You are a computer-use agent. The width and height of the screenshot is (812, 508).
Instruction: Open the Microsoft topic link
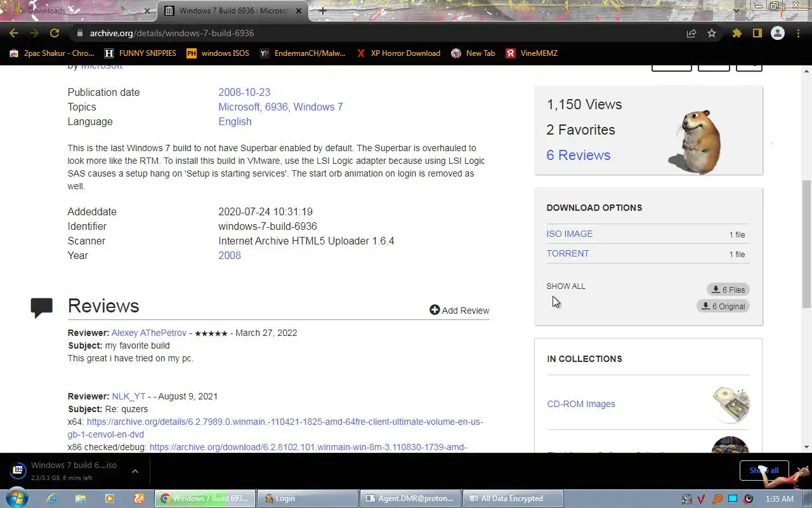[239, 107]
